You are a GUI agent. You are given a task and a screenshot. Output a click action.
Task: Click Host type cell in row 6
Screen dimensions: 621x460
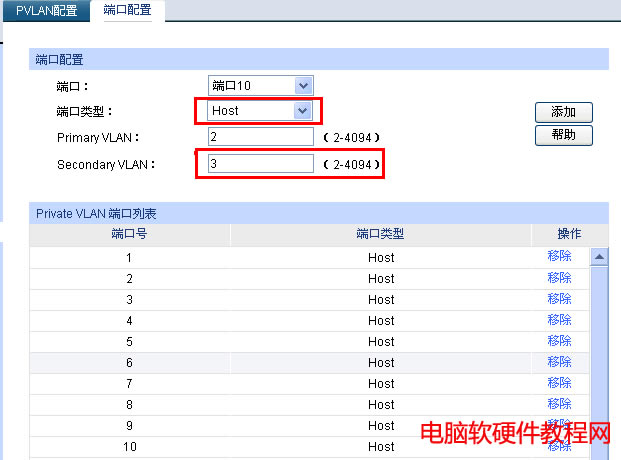pyautogui.click(x=381, y=363)
